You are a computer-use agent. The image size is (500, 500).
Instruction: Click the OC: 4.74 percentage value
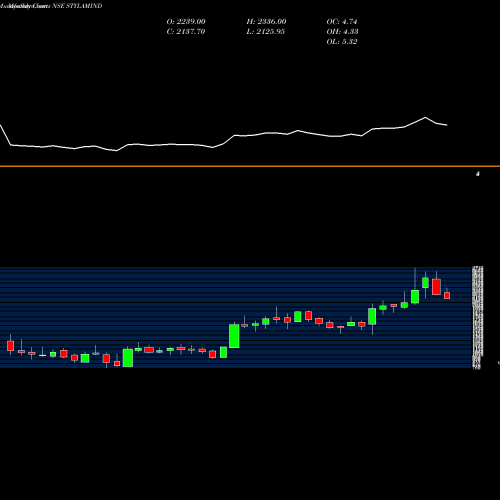(342, 22)
